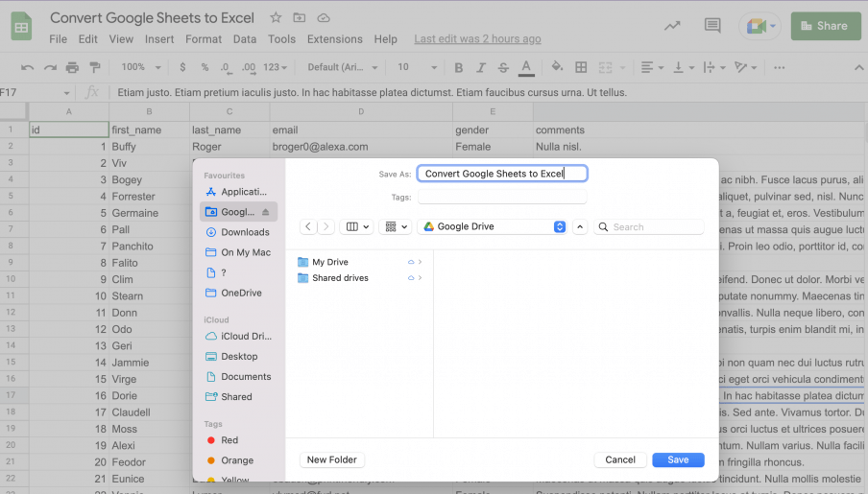Open the vertical align dropdown

coord(683,67)
